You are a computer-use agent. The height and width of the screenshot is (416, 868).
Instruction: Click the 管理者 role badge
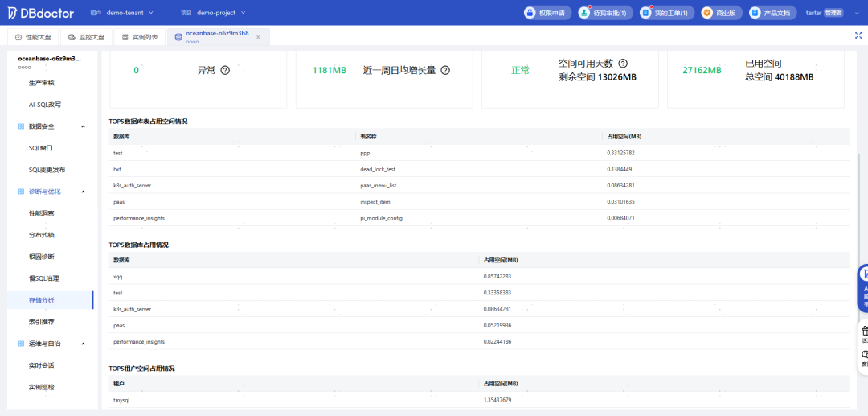pos(833,13)
